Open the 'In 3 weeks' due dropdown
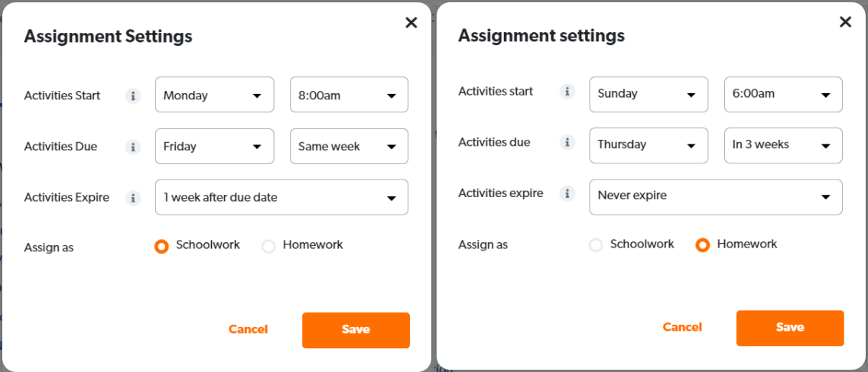Image resolution: width=868 pixels, height=372 pixels. pos(783,145)
